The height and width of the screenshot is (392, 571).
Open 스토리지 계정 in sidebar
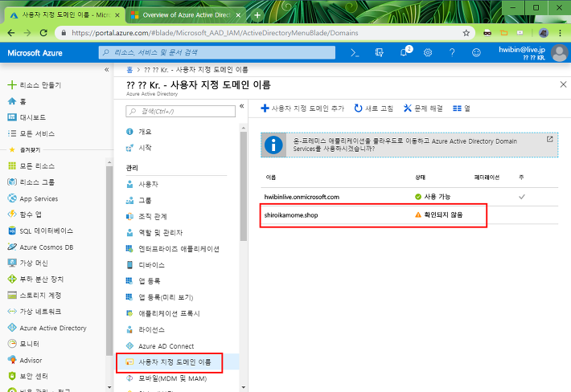[x=35, y=296]
